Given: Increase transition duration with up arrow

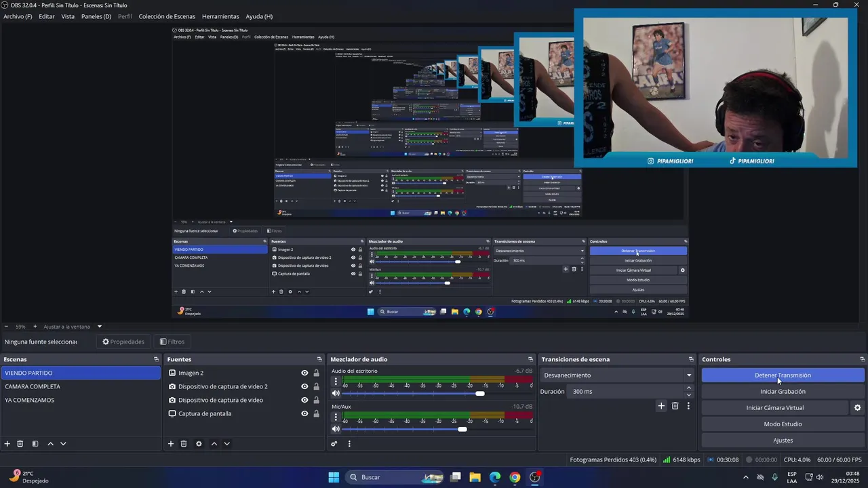Looking at the screenshot, I should [x=689, y=388].
